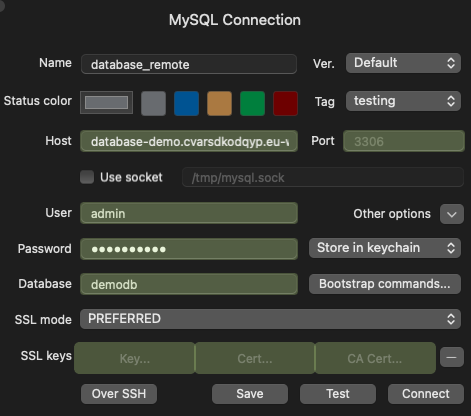
Task: Click the Name field containing database_remote
Action: (189, 64)
